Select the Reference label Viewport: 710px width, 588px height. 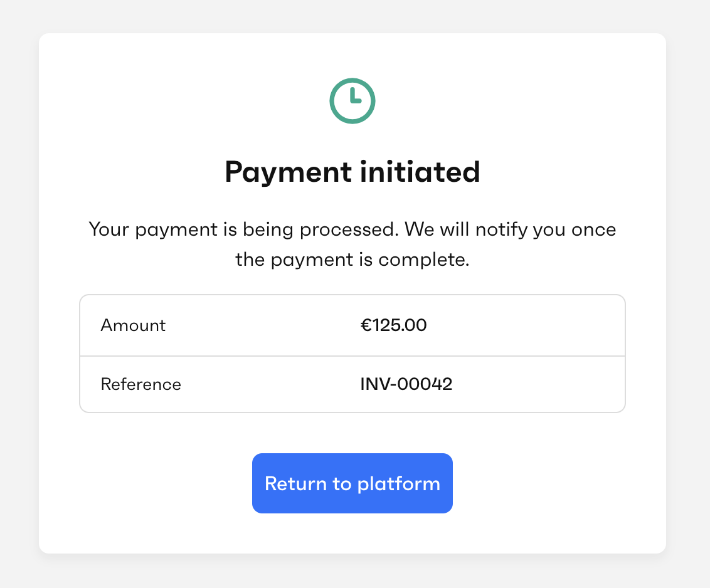[140, 384]
